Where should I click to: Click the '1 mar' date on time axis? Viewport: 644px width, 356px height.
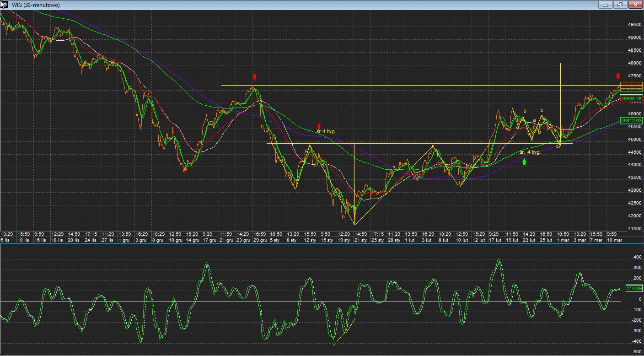tap(562, 240)
